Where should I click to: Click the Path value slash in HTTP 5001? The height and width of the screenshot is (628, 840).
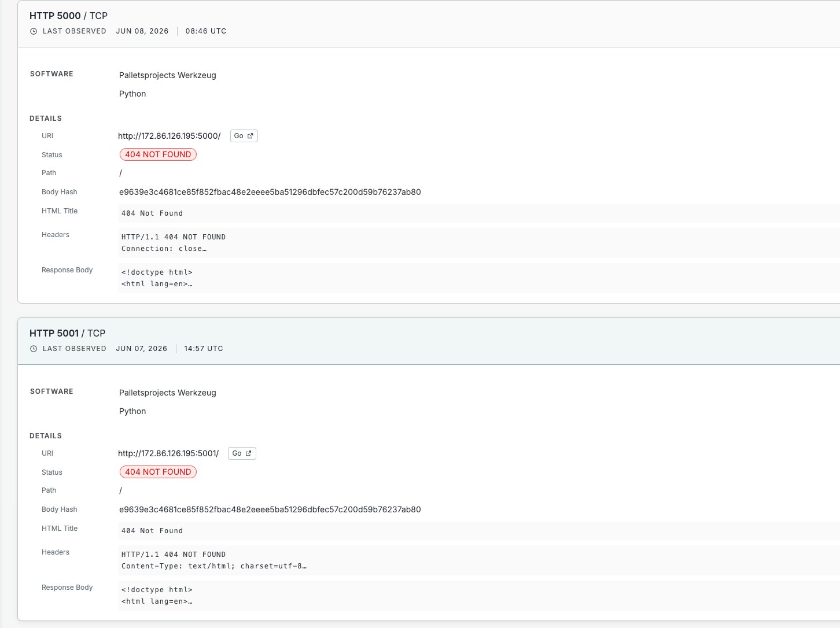point(120,490)
